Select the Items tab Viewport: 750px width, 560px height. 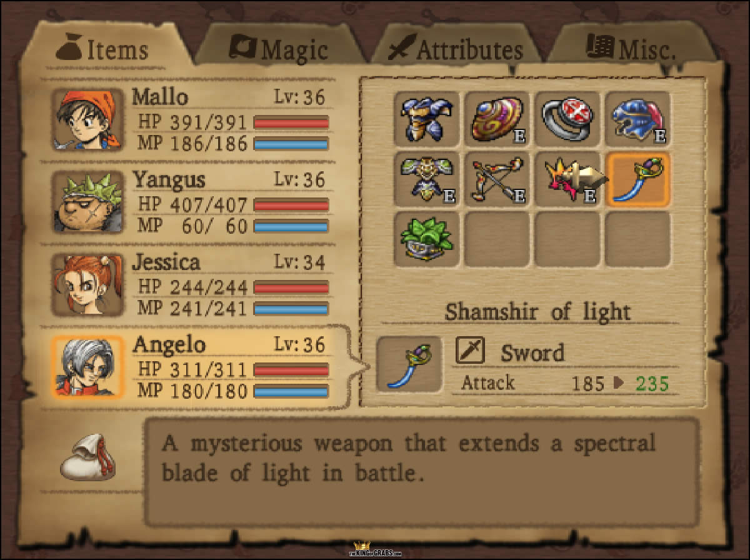[x=103, y=50]
